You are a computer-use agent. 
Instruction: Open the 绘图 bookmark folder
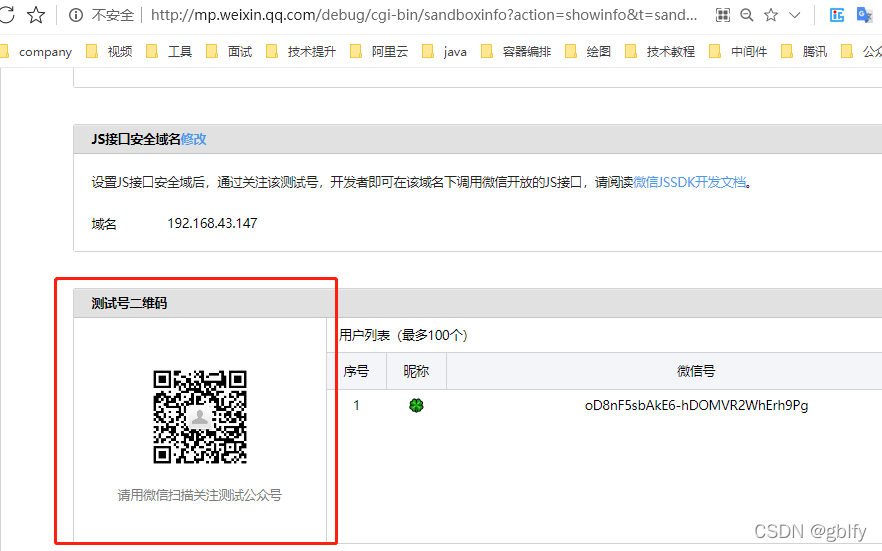coord(588,52)
